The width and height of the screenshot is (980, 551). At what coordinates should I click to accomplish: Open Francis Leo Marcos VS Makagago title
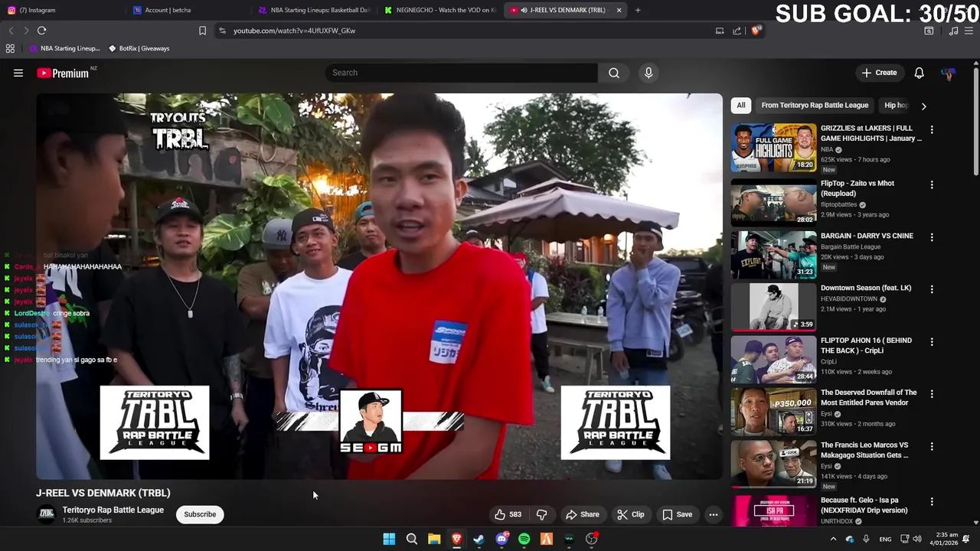(x=864, y=450)
